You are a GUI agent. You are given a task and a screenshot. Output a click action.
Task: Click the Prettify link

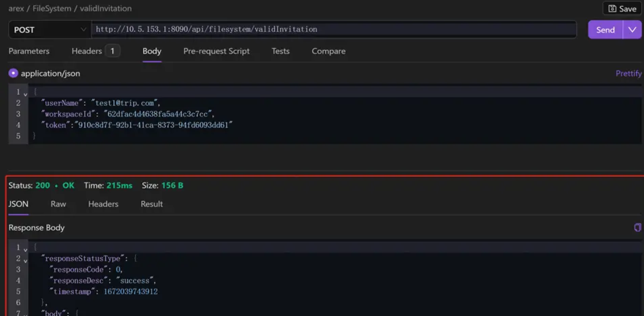(628, 73)
